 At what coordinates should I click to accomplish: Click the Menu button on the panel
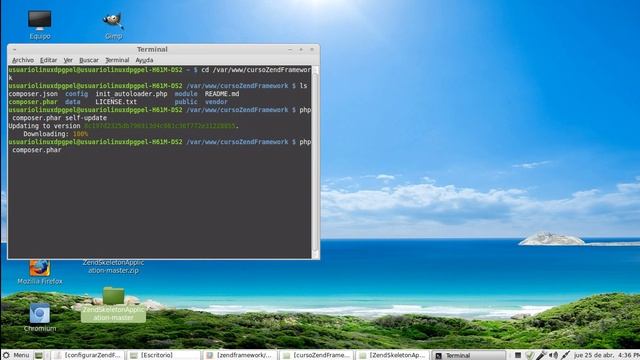pos(16,355)
